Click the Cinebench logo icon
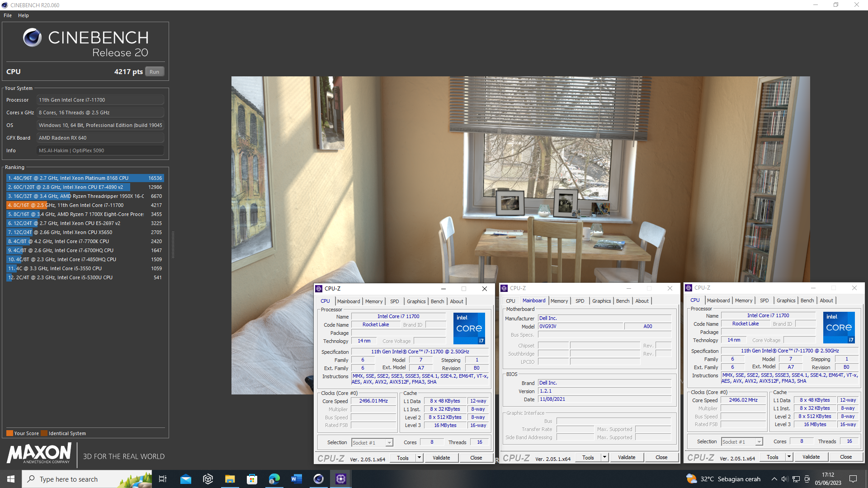The height and width of the screenshot is (488, 868). (32, 38)
